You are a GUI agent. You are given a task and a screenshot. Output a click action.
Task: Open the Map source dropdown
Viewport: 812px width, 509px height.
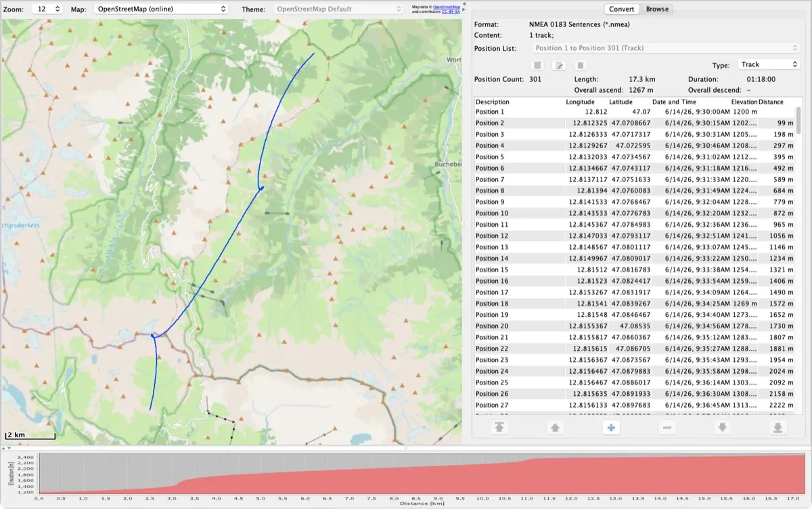pos(160,9)
